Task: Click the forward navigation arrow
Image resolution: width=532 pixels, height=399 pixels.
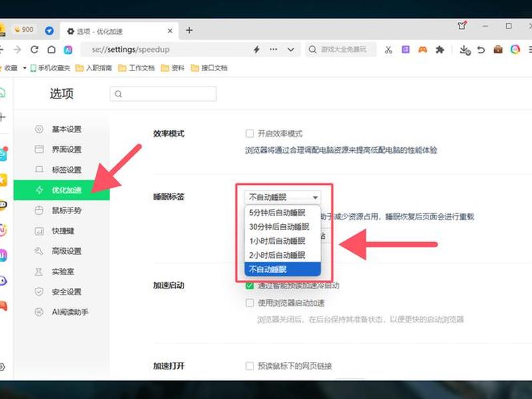Action: click(x=17, y=50)
